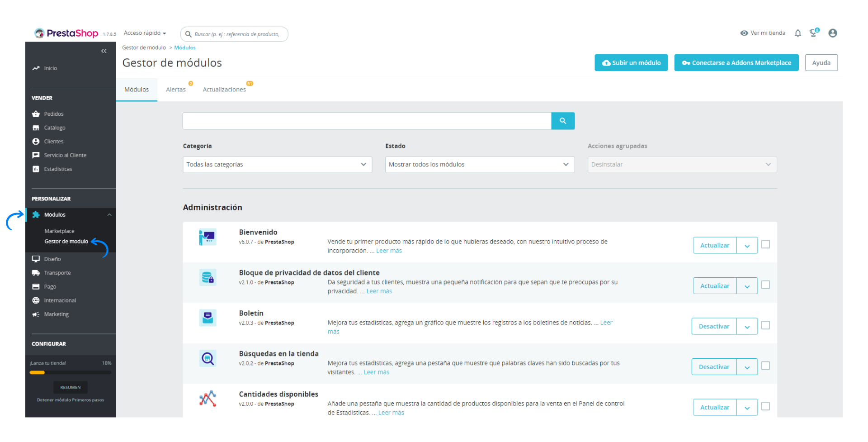Click the store launch progress bar
Screen dimensions: 868x442
[x=70, y=372]
